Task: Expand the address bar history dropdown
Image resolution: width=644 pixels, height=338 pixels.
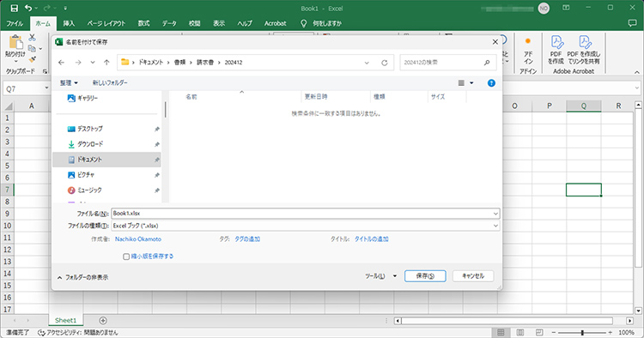Action: pos(367,63)
